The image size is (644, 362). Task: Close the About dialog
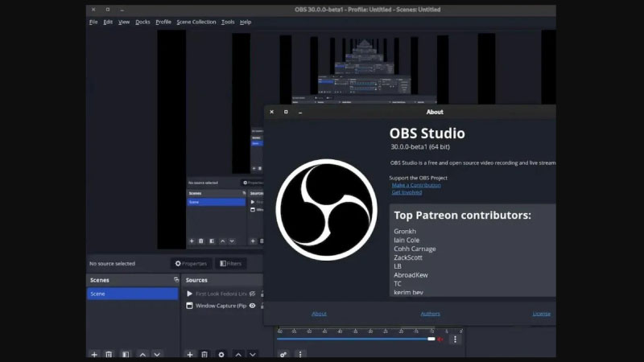coord(271,112)
